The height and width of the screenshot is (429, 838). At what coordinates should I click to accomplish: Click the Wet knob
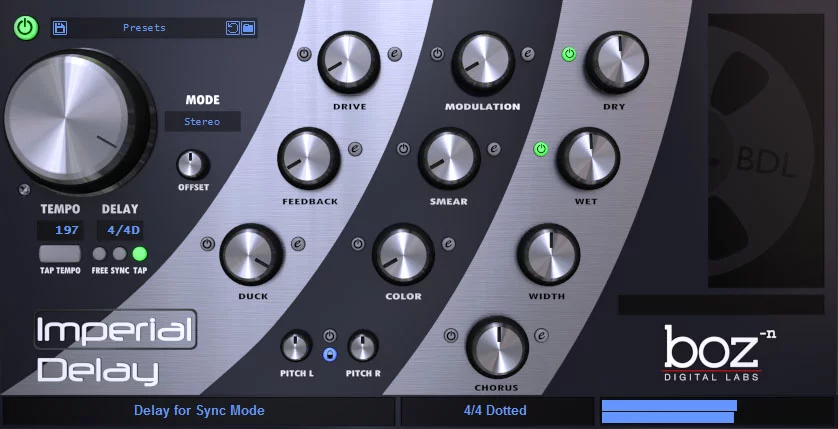point(588,159)
